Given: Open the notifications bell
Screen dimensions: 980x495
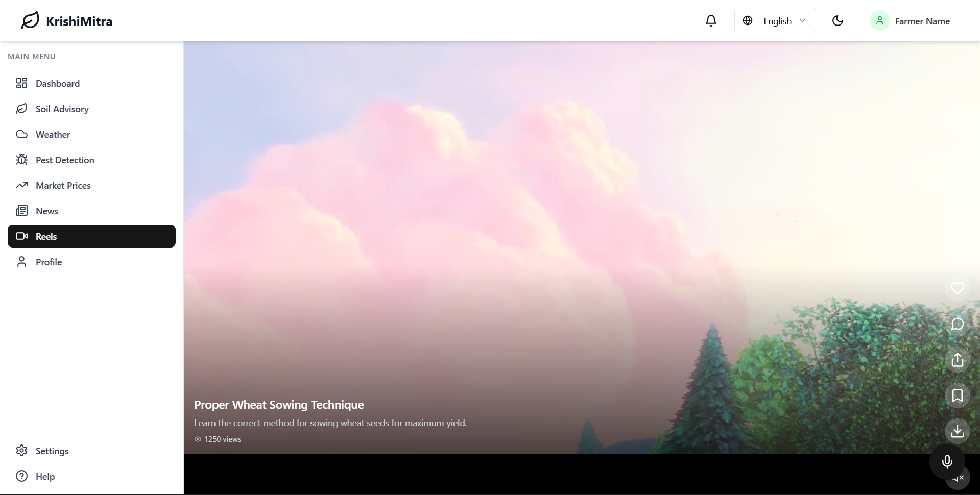Looking at the screenshot, I should pyautogui.click(x=711, y=21).
